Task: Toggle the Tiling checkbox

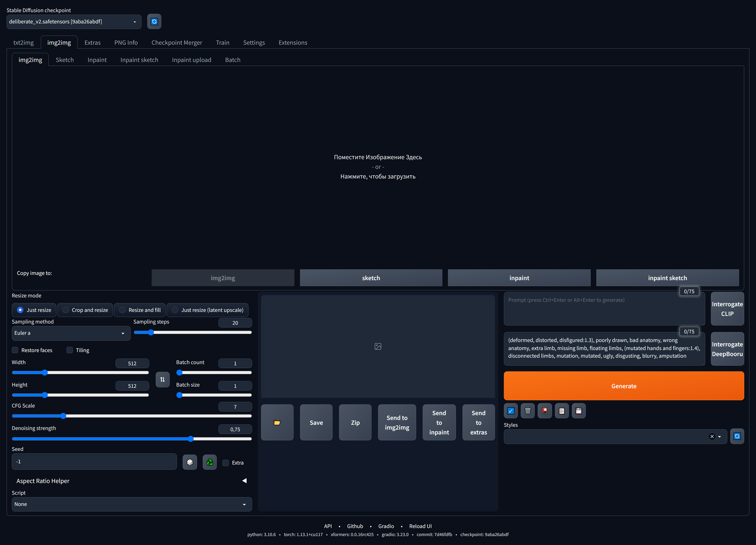Action: pyautogui.click(x=70, y=350)
